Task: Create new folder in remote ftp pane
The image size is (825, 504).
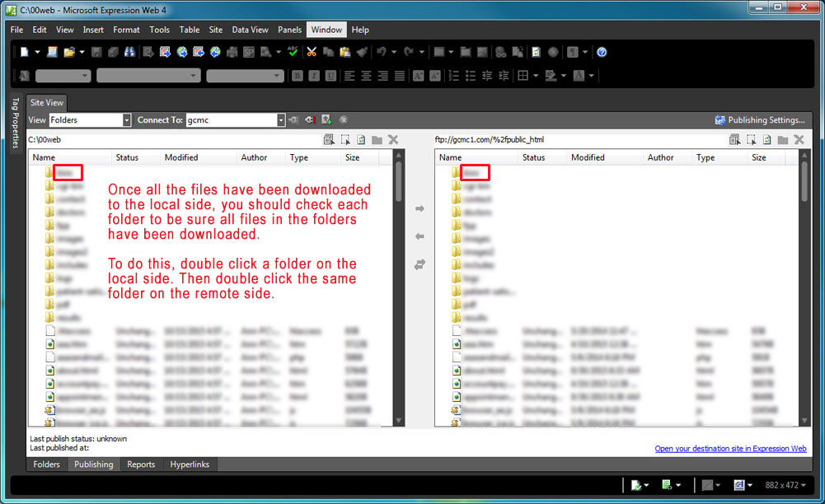Action: (783, 140)
